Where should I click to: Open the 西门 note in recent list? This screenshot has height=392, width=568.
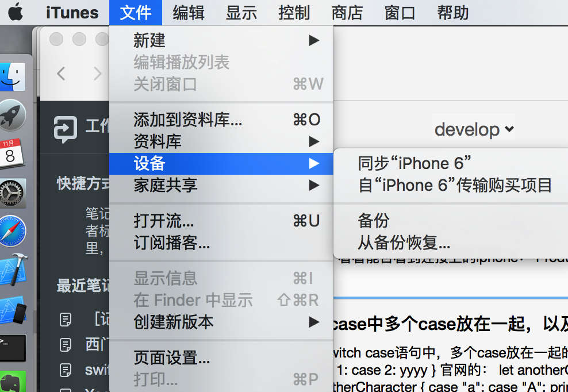[97, 344]
